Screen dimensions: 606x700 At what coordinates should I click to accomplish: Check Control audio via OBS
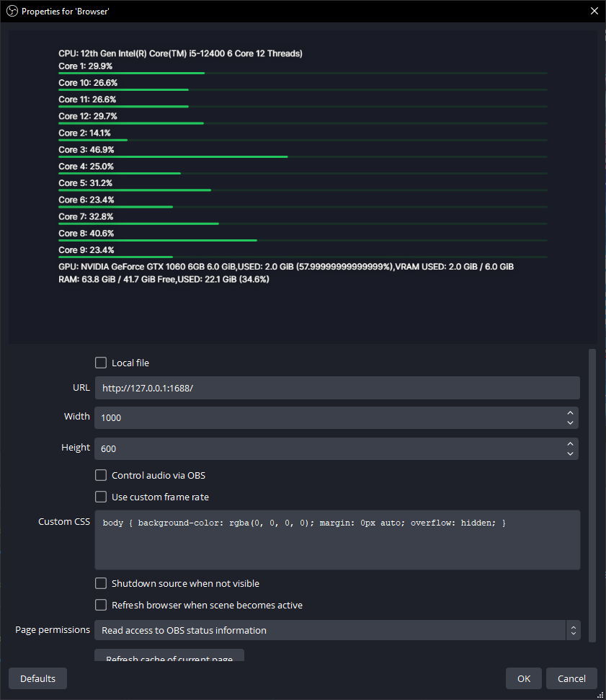[x=101, y=475]
